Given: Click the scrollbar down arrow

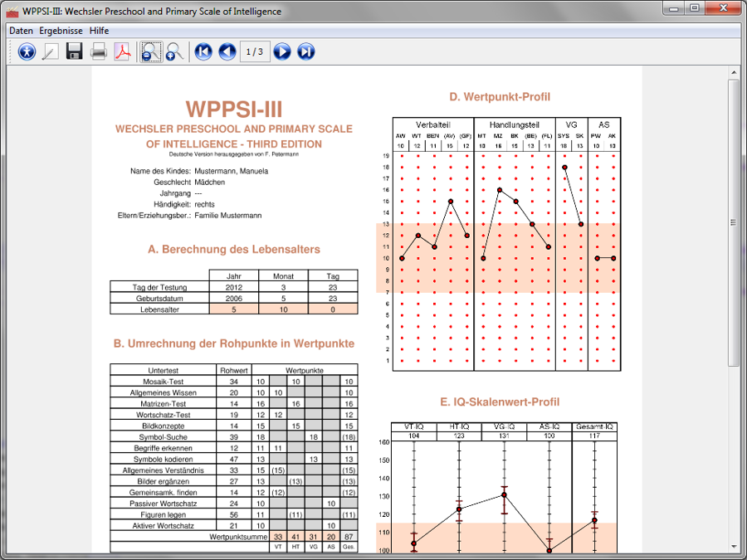Looking at the screenshot, I should coord(735,546).
